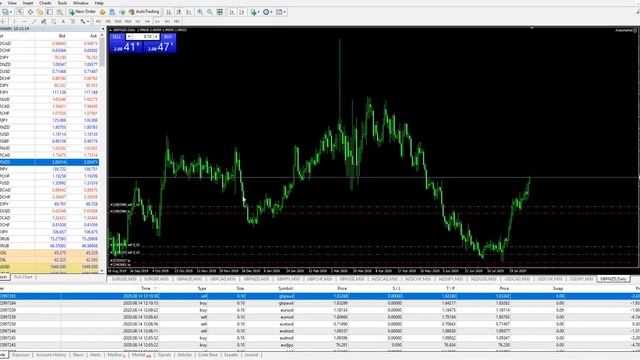The height and width of the screenshot is (360, 640).
Task: Open the Charts menu
Action: pyautogui.click(x=45, y=3)
